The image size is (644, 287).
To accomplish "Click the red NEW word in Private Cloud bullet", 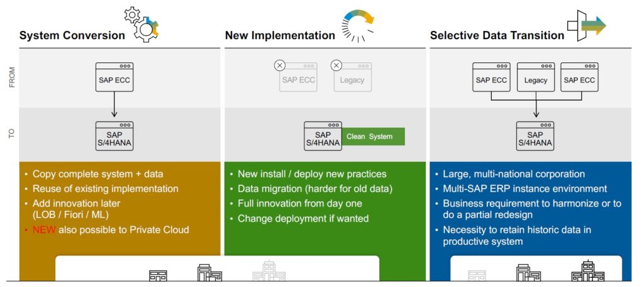I will click(44, 230).
